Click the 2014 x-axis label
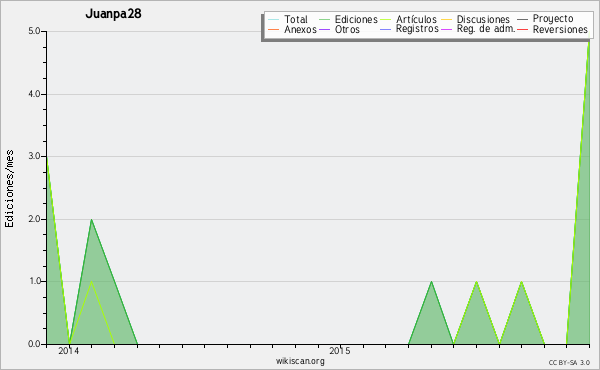This screenshot has height=370, width=600. tap(68, 351)
